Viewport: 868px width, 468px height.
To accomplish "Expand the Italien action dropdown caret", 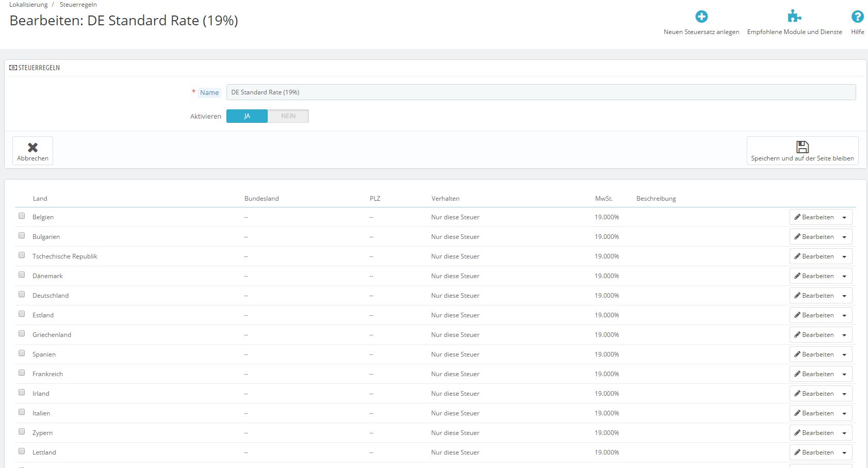I will coord(844,413).
